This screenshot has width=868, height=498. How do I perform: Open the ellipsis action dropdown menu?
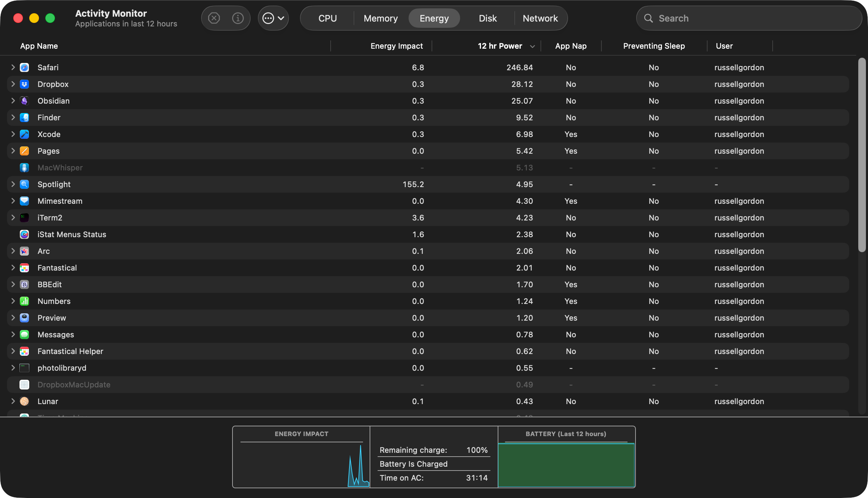273,18
